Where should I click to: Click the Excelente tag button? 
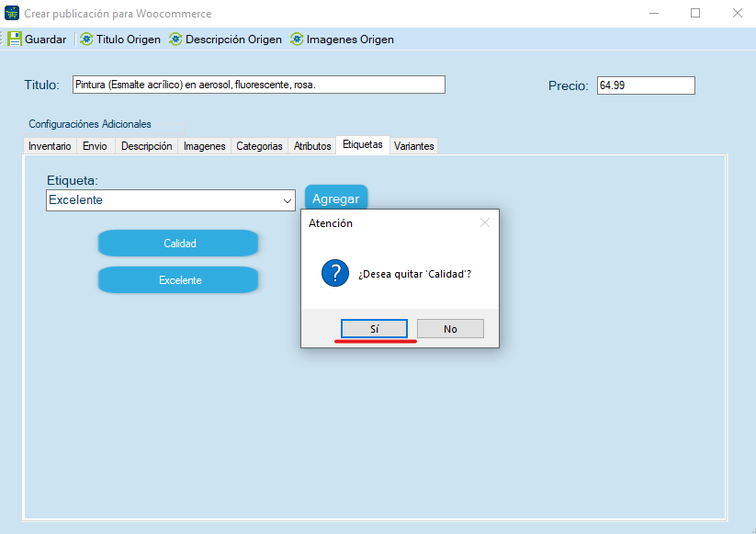pos(178,279)
